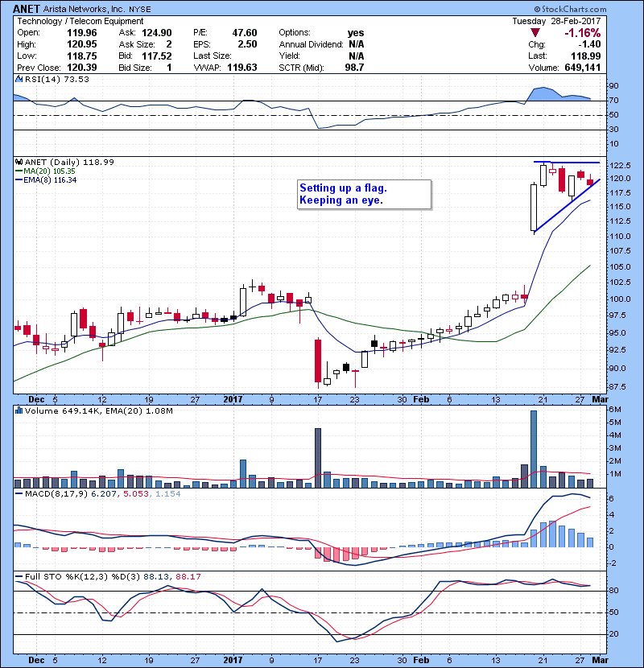Click the date Tuesday 28-Feb-2017
This screenshot has height=668, width=644.
tap(556, 21)
